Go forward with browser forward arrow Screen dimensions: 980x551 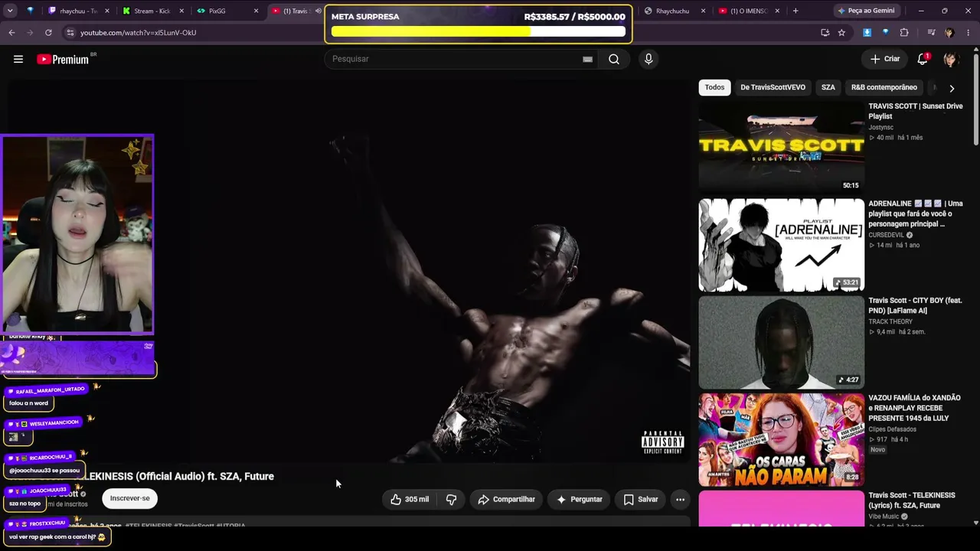[x=30, y=32]
